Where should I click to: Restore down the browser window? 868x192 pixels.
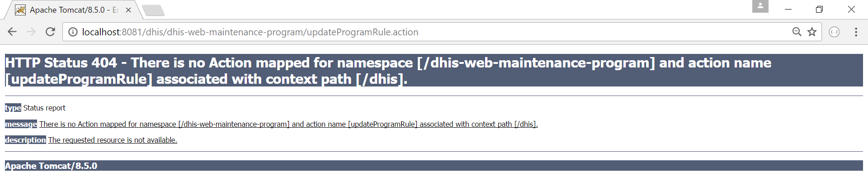[x=819, y=10]
